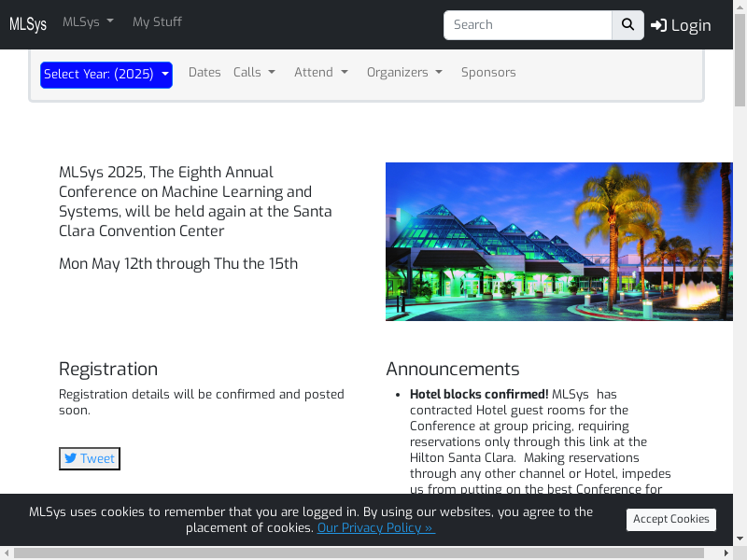Image resolution: width=747 pixels, height=560 pixels.
Task: Open the Organizers dropdown menu
Action: [404, 73]
